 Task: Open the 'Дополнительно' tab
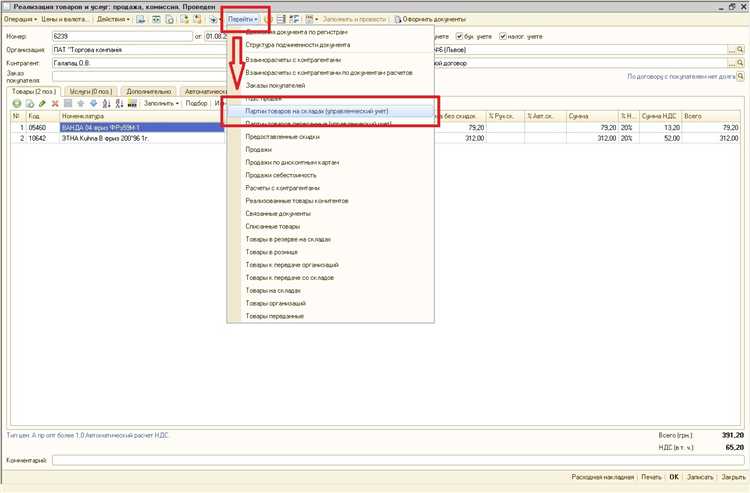click(x=149, y=90)
